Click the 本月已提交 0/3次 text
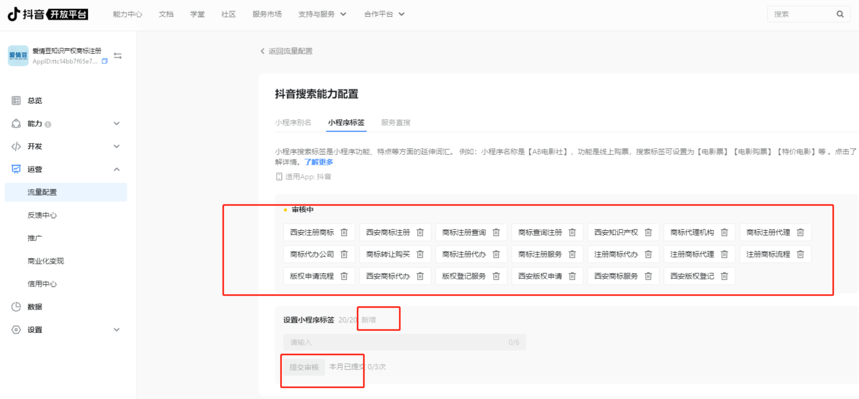This screenshot has width=859, height=399. (357, 366)
